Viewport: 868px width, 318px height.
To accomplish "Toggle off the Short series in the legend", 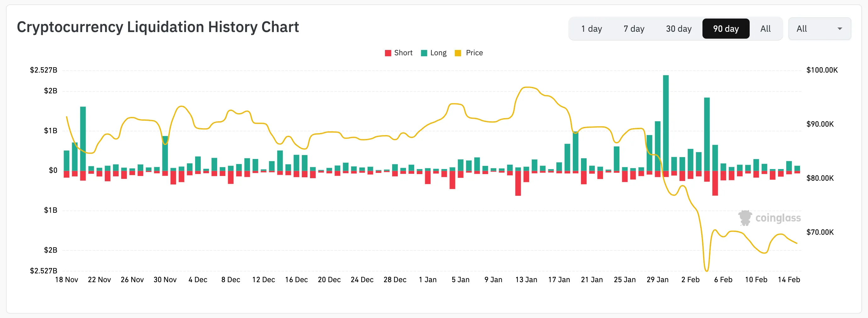I will [399, 53].
